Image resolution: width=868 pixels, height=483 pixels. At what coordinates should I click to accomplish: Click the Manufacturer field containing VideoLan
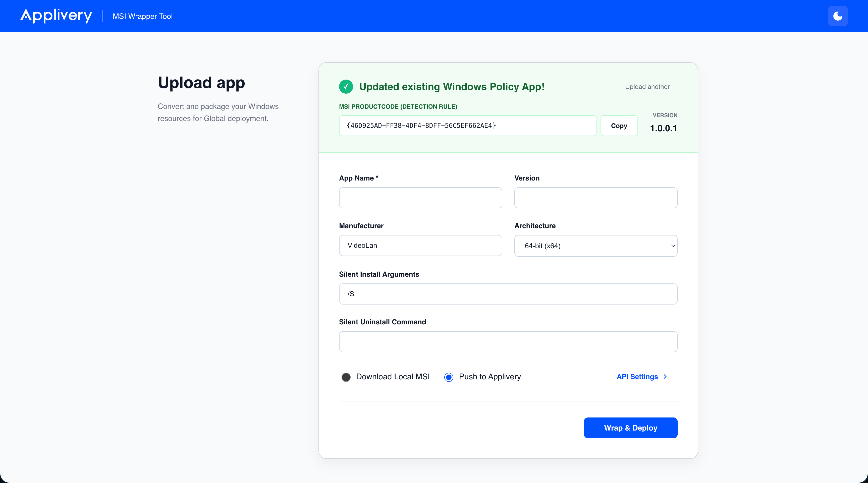420,246
